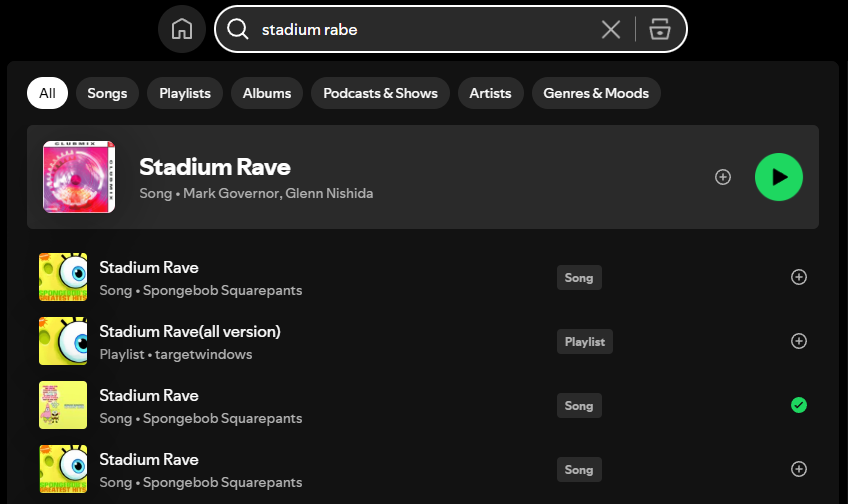This screenshot has height=504, width=848.
Task: Click the magnifier search icon
Action: 237,29
